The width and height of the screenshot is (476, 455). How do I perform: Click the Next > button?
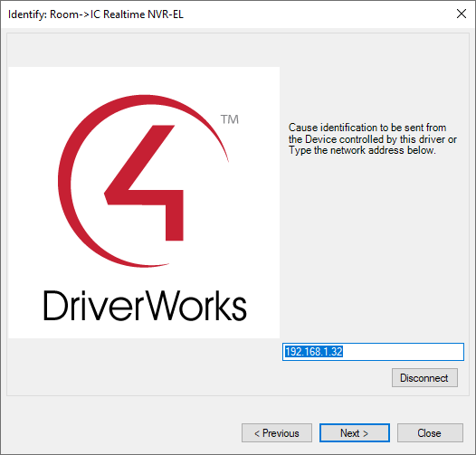pyautogui.click(x=354, y=433)
